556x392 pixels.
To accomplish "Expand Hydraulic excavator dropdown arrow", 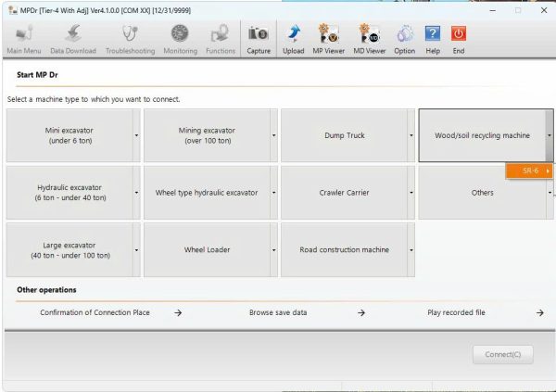I will [136, 193].
